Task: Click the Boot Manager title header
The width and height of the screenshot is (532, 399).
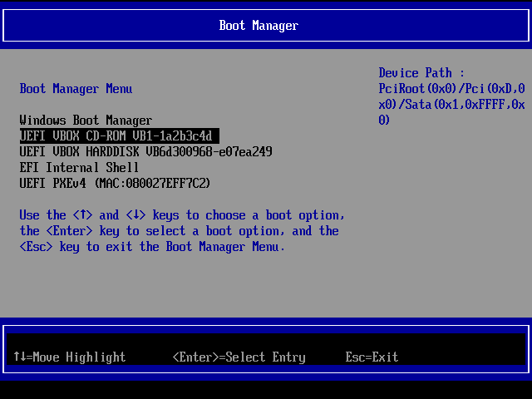Action: pyautogui.click(x=259, y=26)
